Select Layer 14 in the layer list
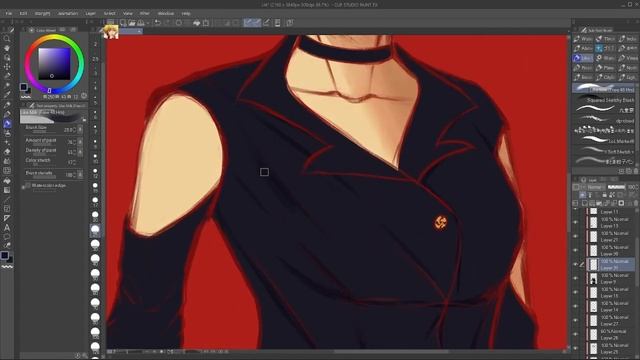Screen dimensions: 640x360 610,307
